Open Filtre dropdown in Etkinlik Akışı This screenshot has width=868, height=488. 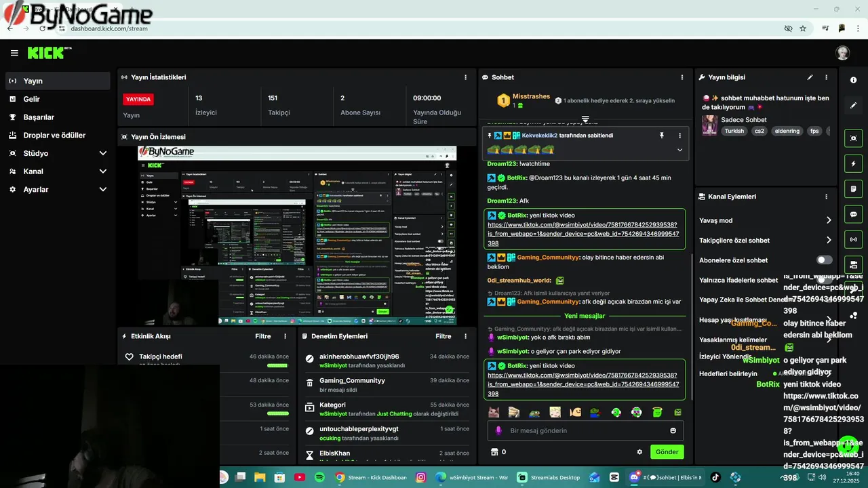tap(262, 336)
